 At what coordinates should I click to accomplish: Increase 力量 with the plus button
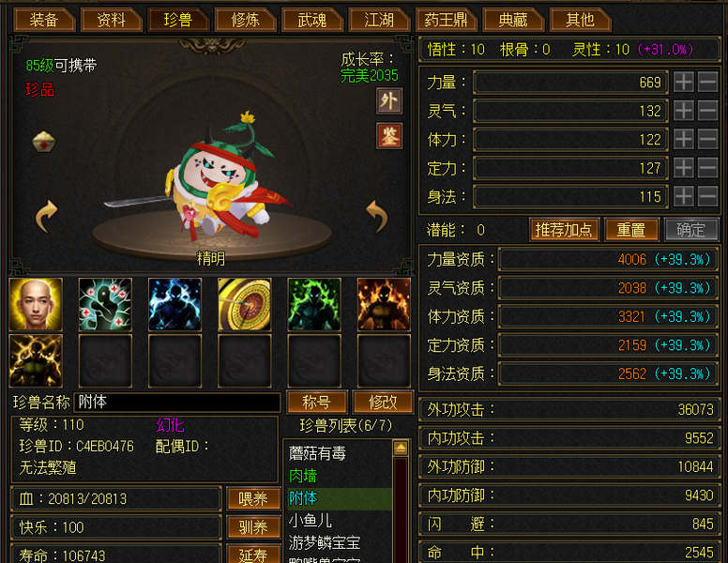point(684,83)
